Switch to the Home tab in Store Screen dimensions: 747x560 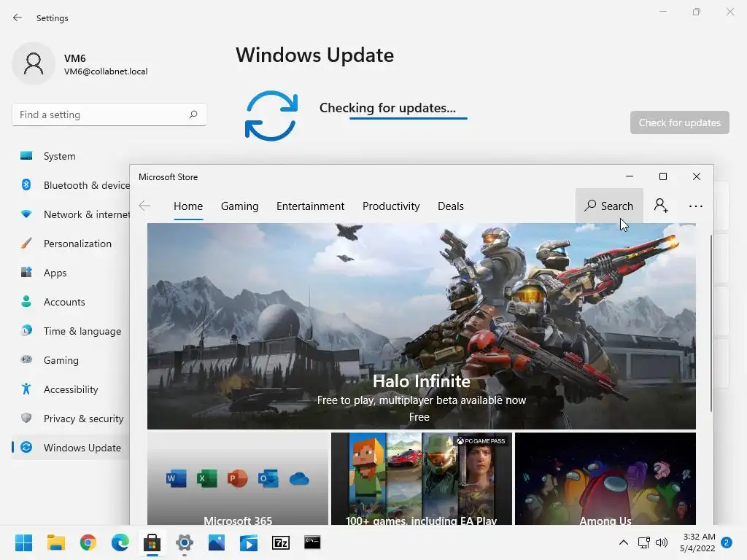click(x=188, y=206)
